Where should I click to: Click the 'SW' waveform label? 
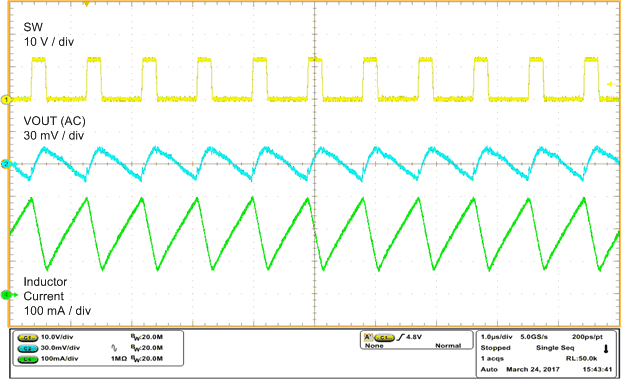[x=33, y=27]
